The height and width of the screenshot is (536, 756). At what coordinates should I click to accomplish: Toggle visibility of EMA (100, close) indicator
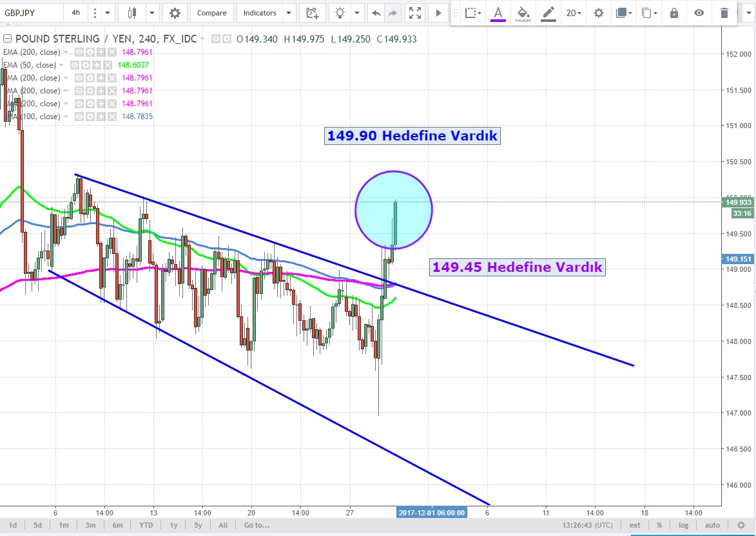click(79, 117)
